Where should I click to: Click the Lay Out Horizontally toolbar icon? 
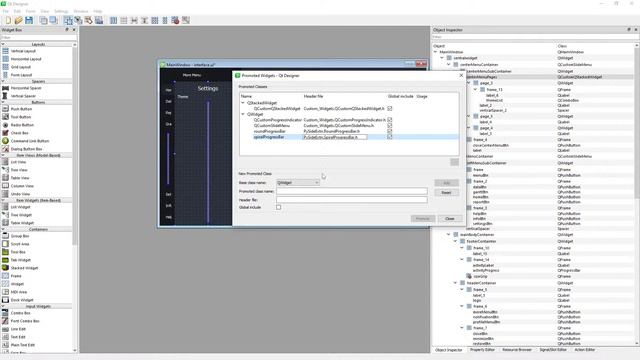tap(113, 20)
